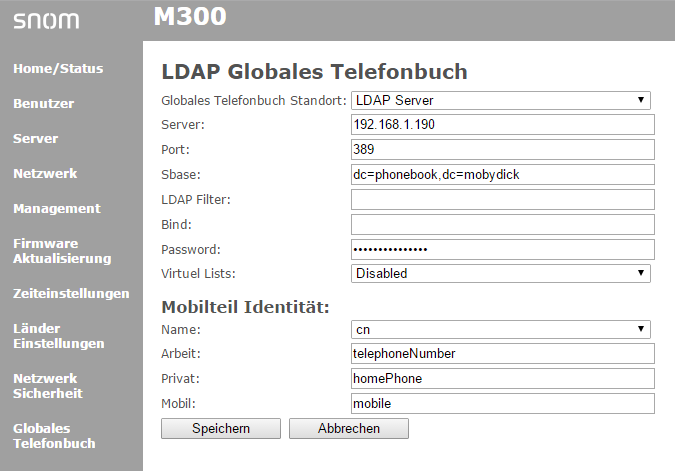The height and width of the screenshot is (471, 675).
Task: Click the 'Server:' form label
Action: [183, 125]
